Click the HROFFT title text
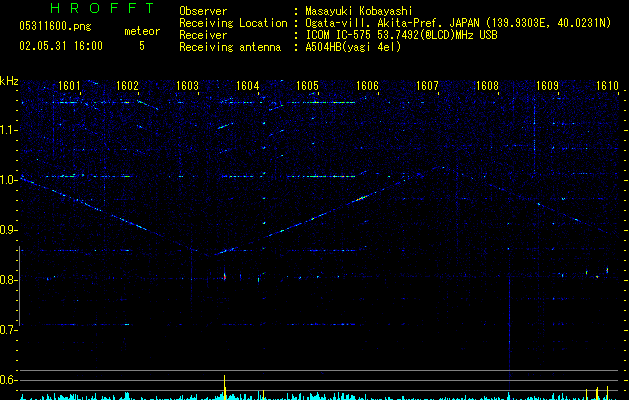The width and height of the screenshot is (629, 400). (x=102, y=8)
